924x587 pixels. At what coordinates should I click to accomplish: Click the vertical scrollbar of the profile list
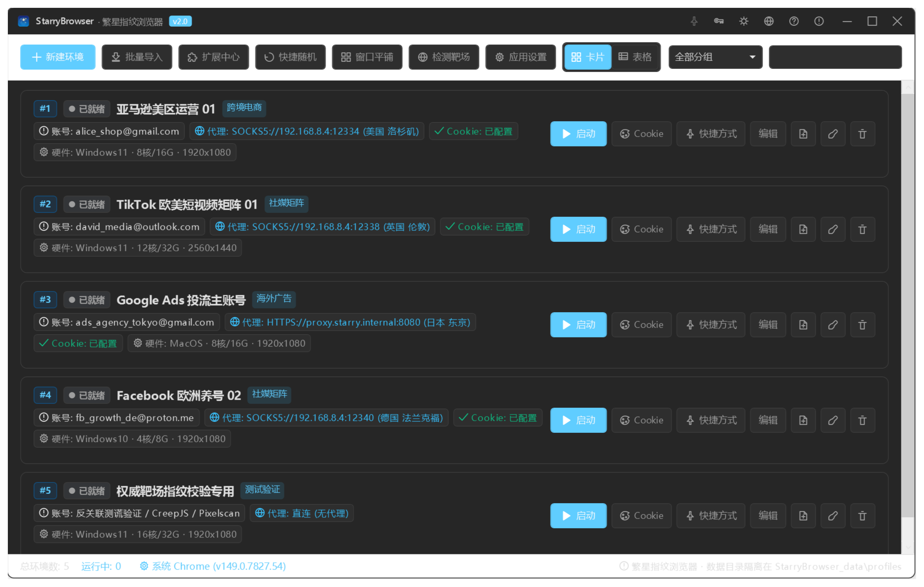[908, 305]
